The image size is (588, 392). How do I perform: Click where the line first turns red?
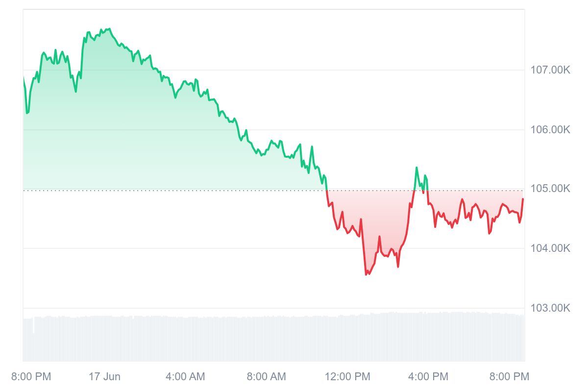[x=326, y=190]
